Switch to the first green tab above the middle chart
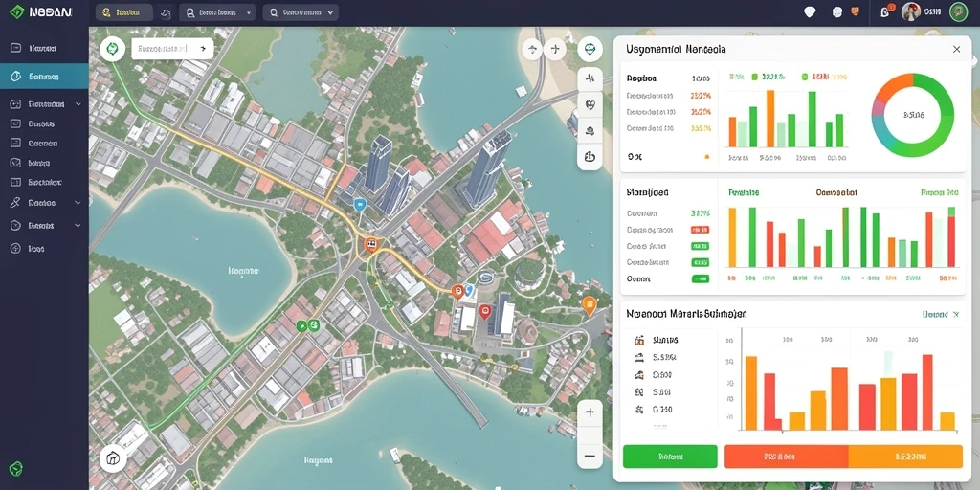Viewport: 980px width, 490px height. click(x=744, y=193)
